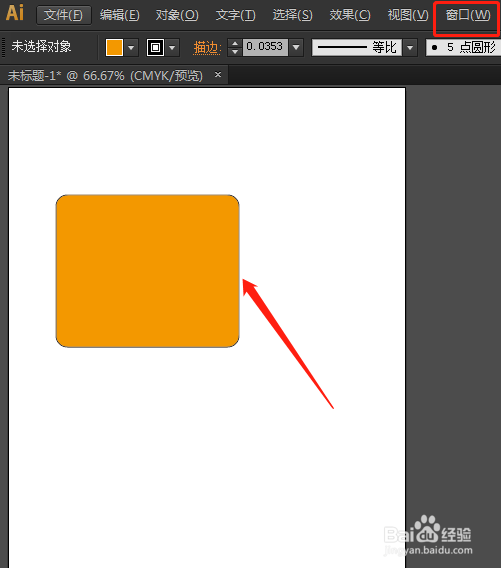The width and height of the screenshot is (501, 568).
Task: Click the 未选择对象 selection status label
Action: coord(41,47)
